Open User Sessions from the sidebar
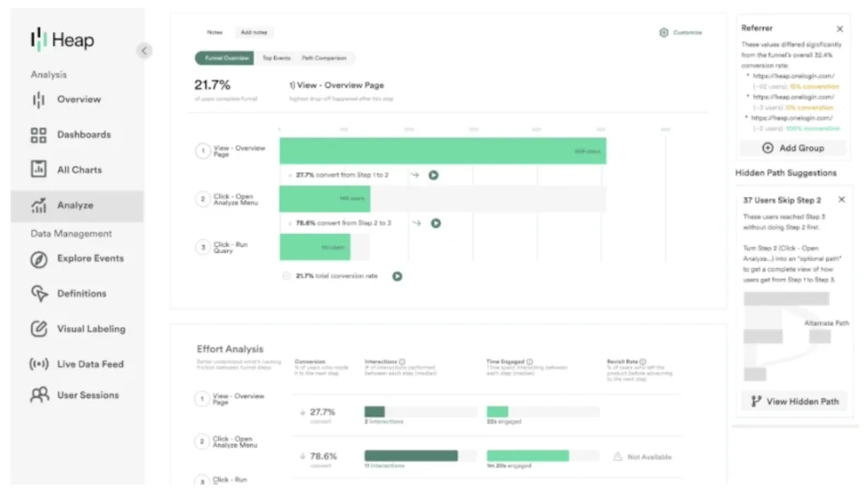The height and width of the screenshot is (492, 868). click(37, 394)
